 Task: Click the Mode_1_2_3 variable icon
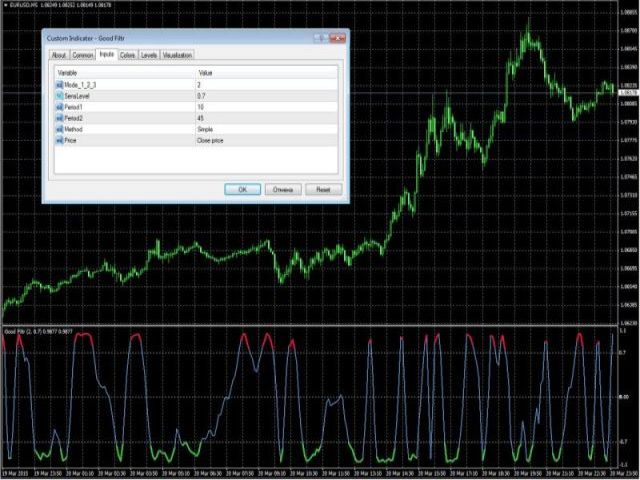tap(58, 85)
